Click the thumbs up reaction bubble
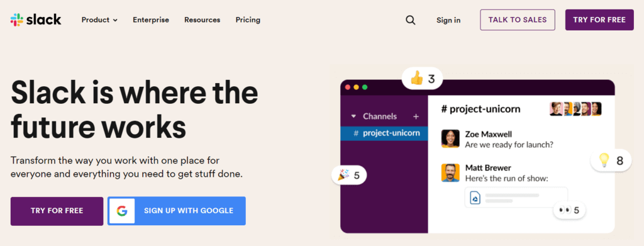The width and height of the screenshot is (644, 246). point(422,78)
